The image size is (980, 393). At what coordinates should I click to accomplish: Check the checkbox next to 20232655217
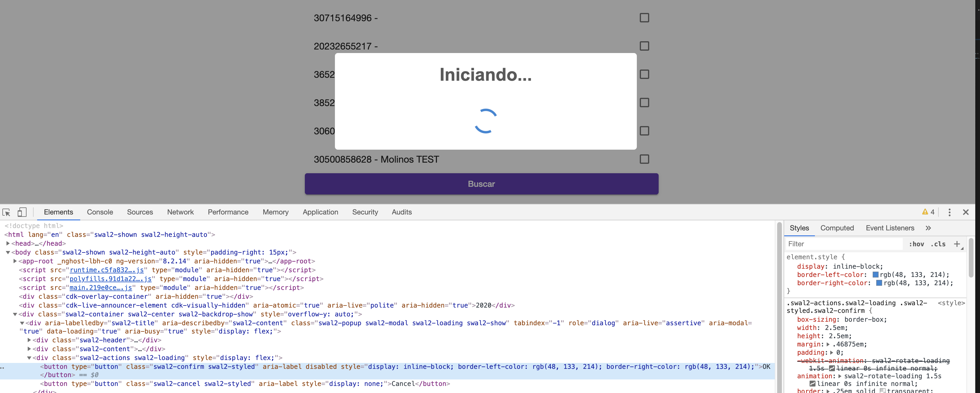point(644,46)
